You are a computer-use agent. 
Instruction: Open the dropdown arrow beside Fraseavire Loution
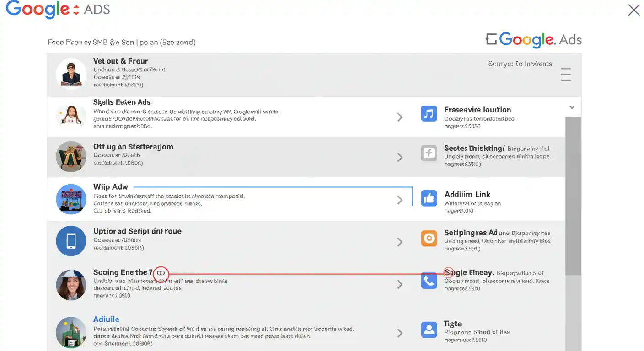(x=571, y=108)
